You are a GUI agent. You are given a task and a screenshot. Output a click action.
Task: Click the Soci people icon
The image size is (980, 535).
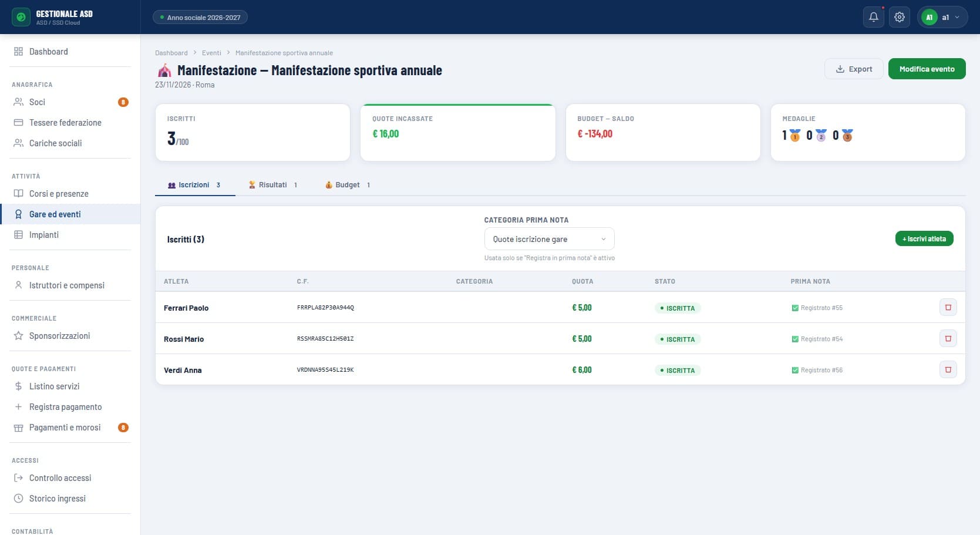click(x=18, y=102)
